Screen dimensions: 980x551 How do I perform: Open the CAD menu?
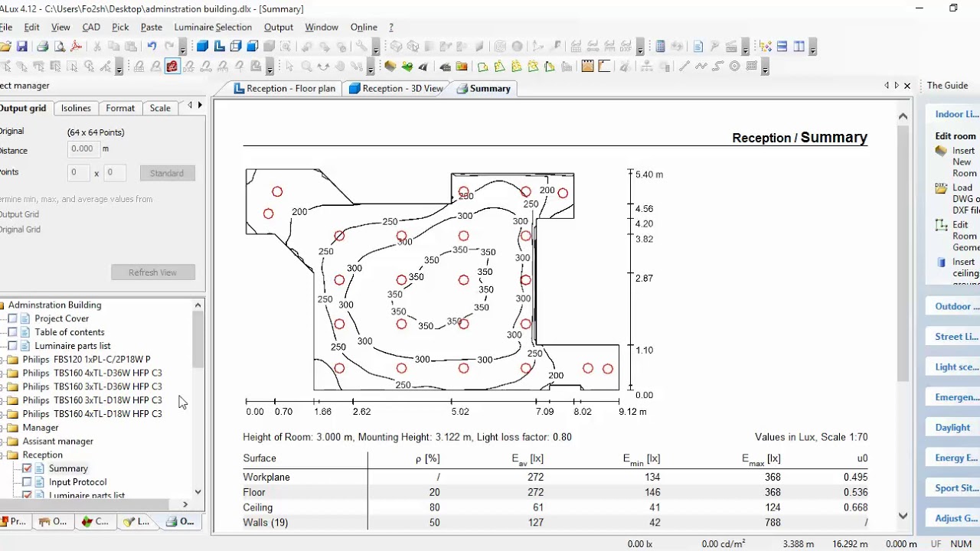click(x=91, y=27)
